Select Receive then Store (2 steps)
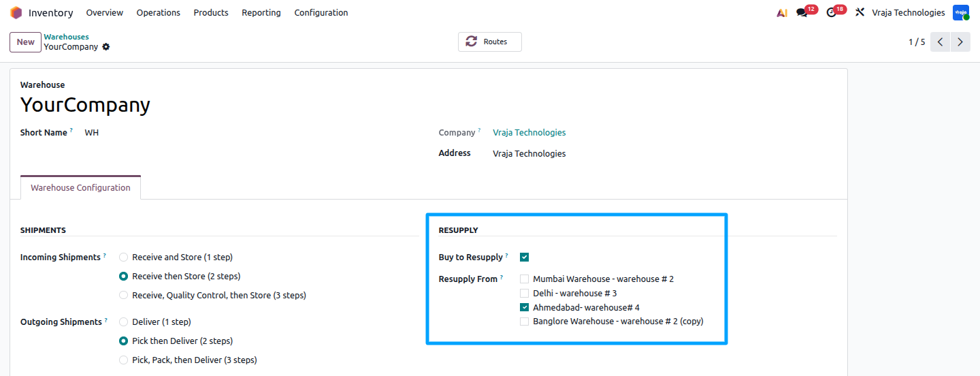980x376 pixels. [123, 277]
